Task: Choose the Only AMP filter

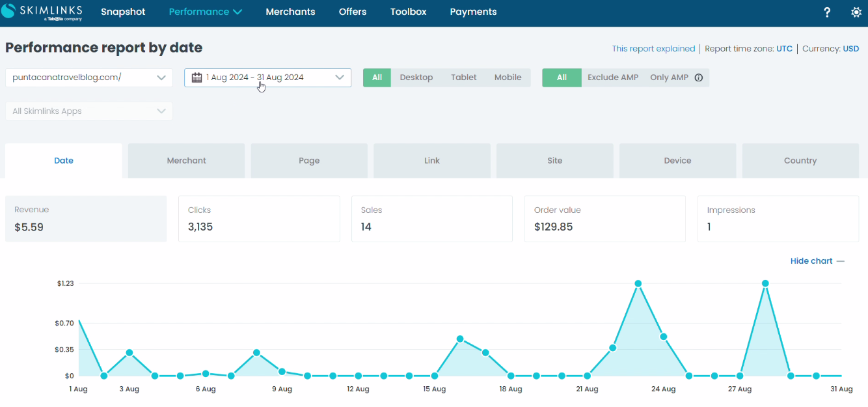Action: [x=669, y=77]
